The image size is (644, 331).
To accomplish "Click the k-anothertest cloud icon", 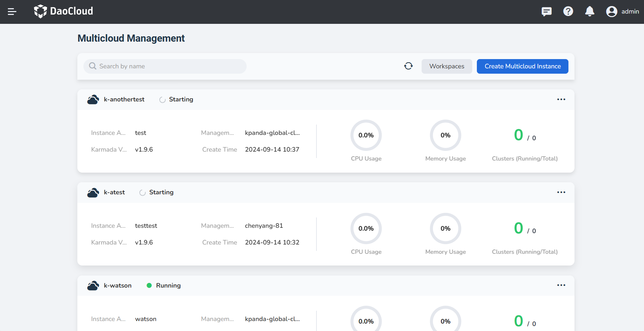I will (93, 100).
